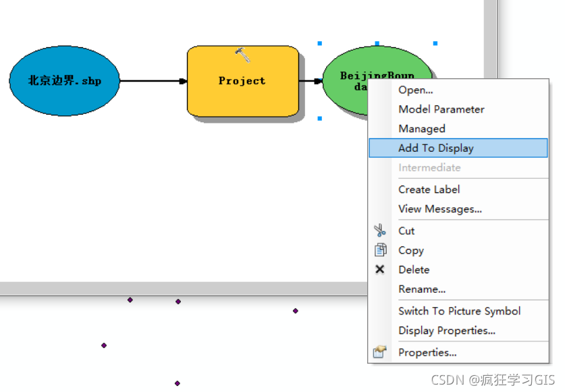Click the hammer icon on Project tool

[243, 55]
